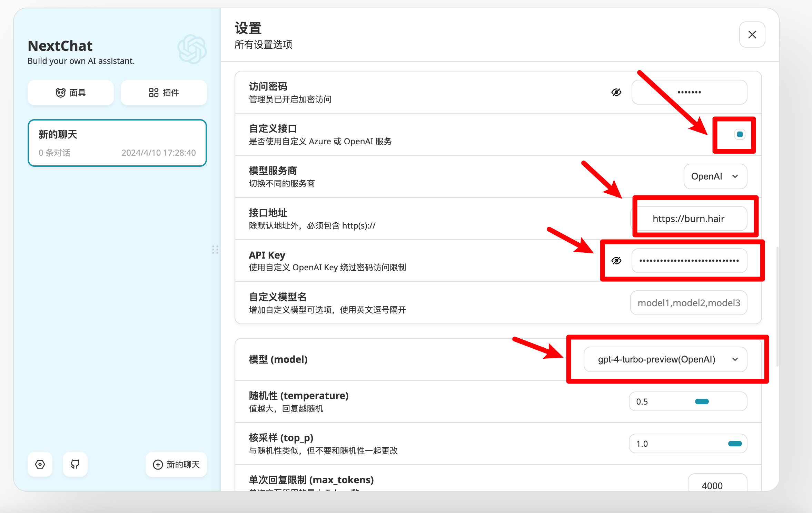Image resolution: width=812 pixels, height=513 pixels.
Task: Adjust the temperature slider
Action: pyautogui.click(x=688, y=401)
